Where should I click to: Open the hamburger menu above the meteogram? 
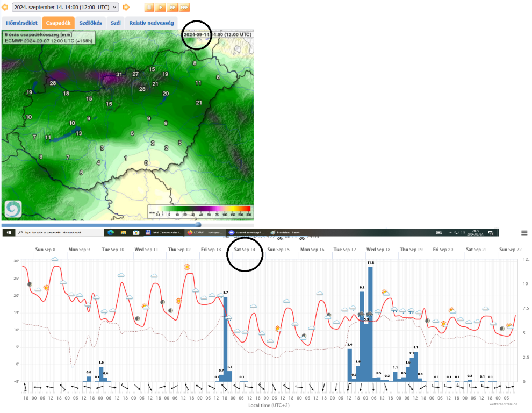[524, 233]
